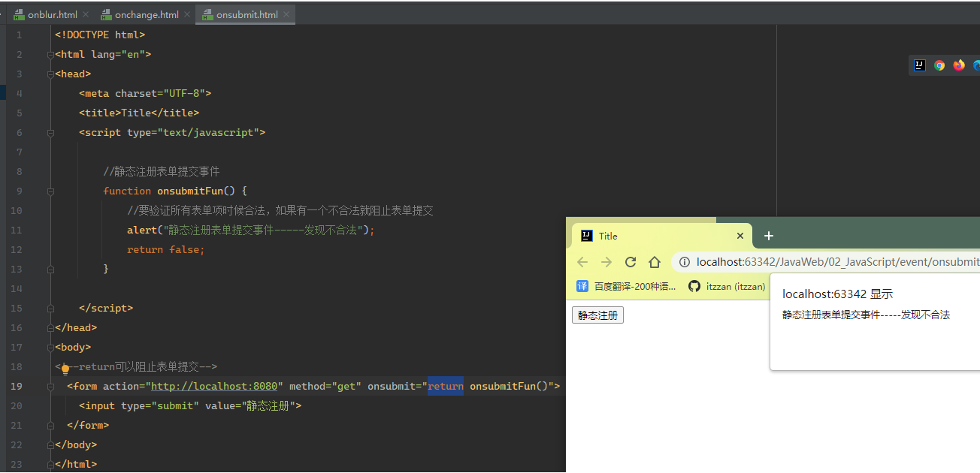Collapse the html tag fold on line 2

pyautogui.click(x=50, y=55)
